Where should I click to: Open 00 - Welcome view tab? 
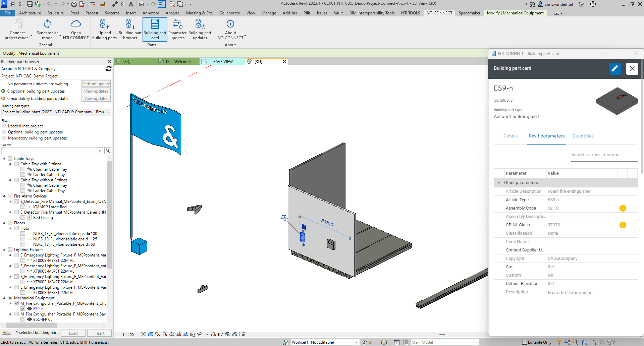[178, 62]
